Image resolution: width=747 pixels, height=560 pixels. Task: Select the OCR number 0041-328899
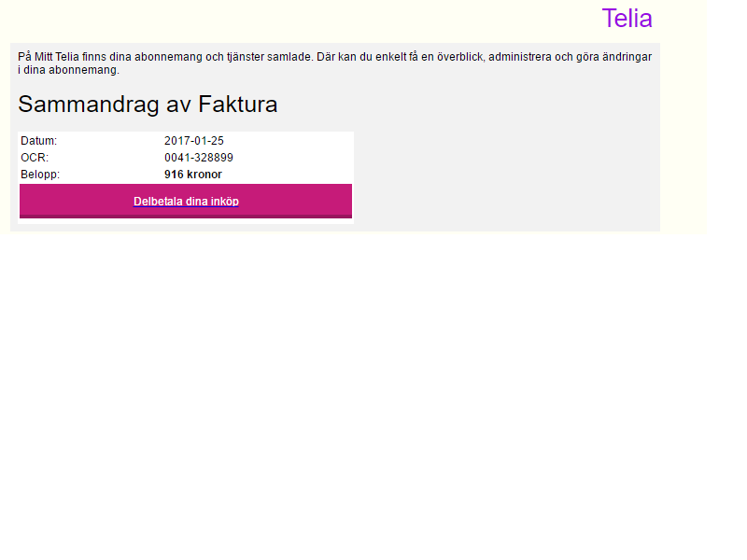[199, 158]
